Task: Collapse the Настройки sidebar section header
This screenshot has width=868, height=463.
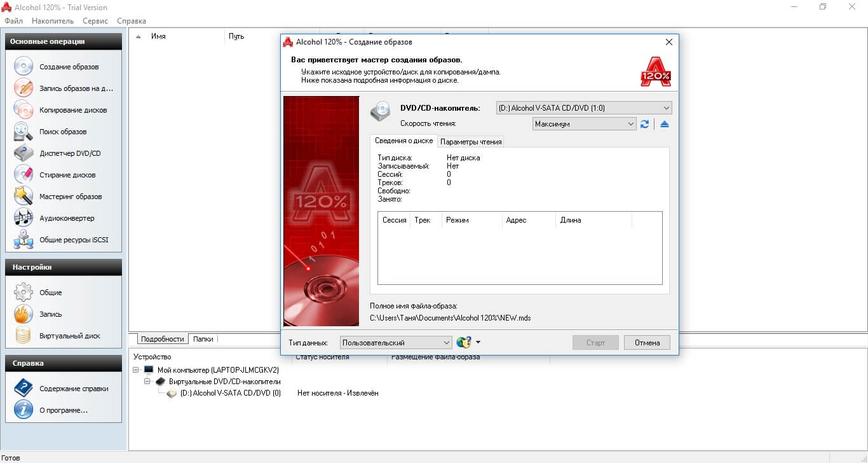Action: [x=64, y=267]
